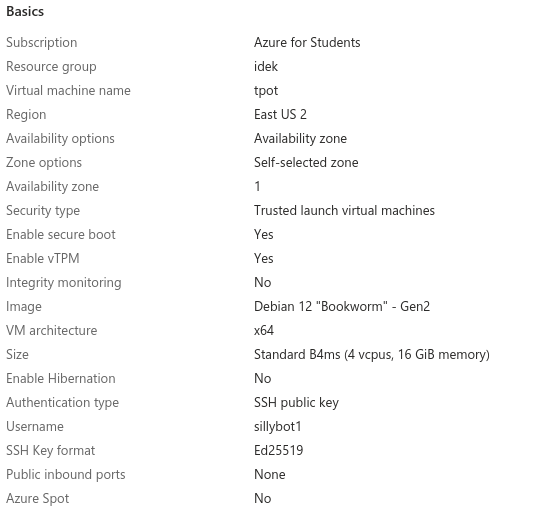Select the Azure for Students subscription value
This screenshot has width=540, height=513.
307,43
